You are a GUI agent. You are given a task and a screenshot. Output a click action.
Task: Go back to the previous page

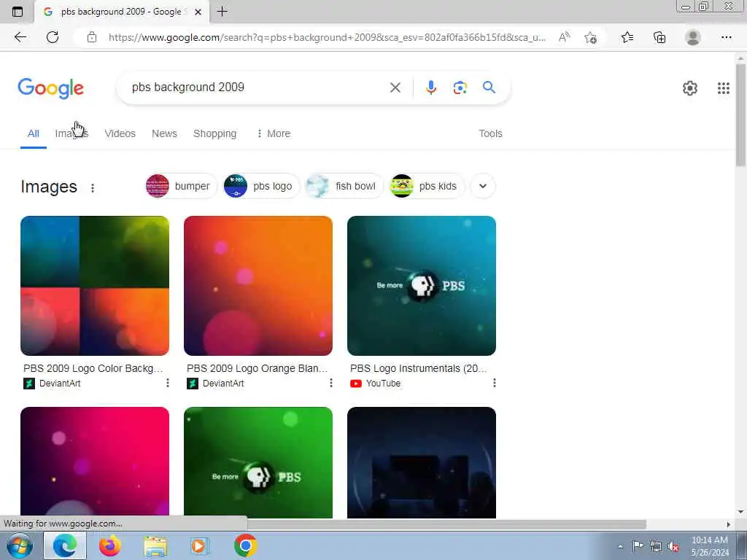20,37
